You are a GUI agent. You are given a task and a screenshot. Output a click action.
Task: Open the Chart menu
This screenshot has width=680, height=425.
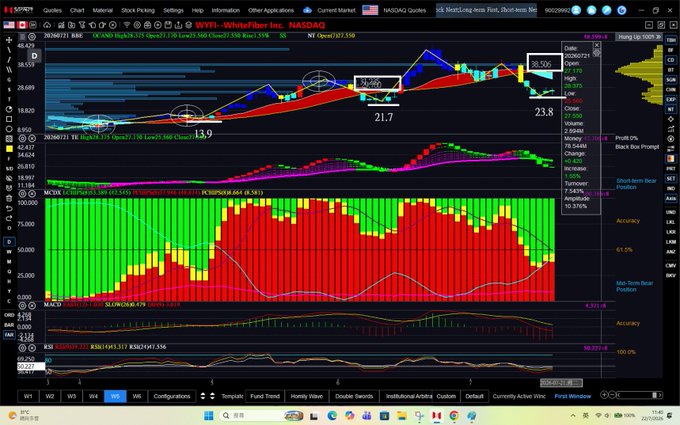[x=77, y=10]
